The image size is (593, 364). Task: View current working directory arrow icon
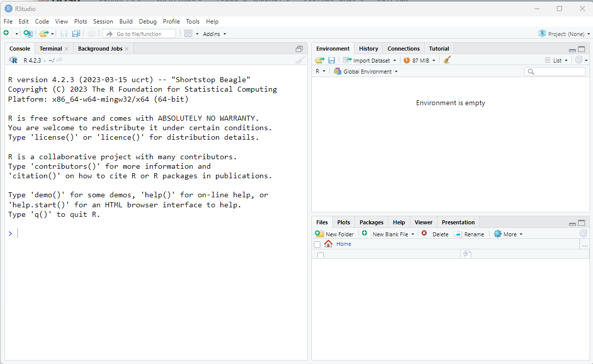tap(59, 60)
